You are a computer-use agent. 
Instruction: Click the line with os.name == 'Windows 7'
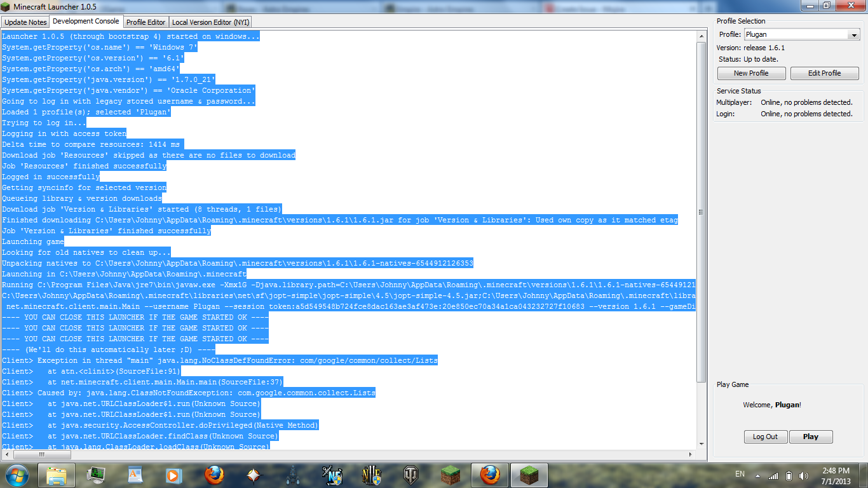(x=100, y=47)
